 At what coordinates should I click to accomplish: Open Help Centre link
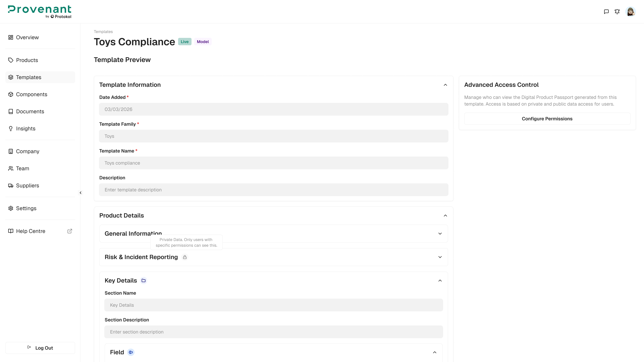coord(40,231)
